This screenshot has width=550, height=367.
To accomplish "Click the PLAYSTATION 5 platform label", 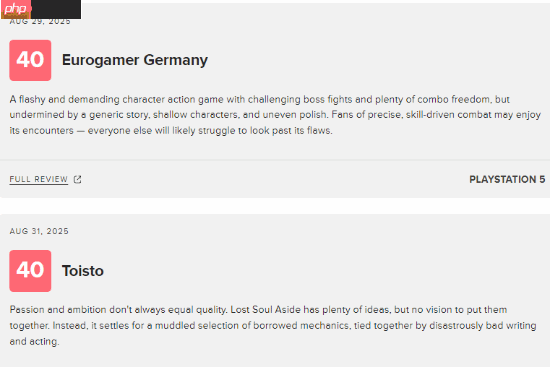I will click(x=507, y=179).
